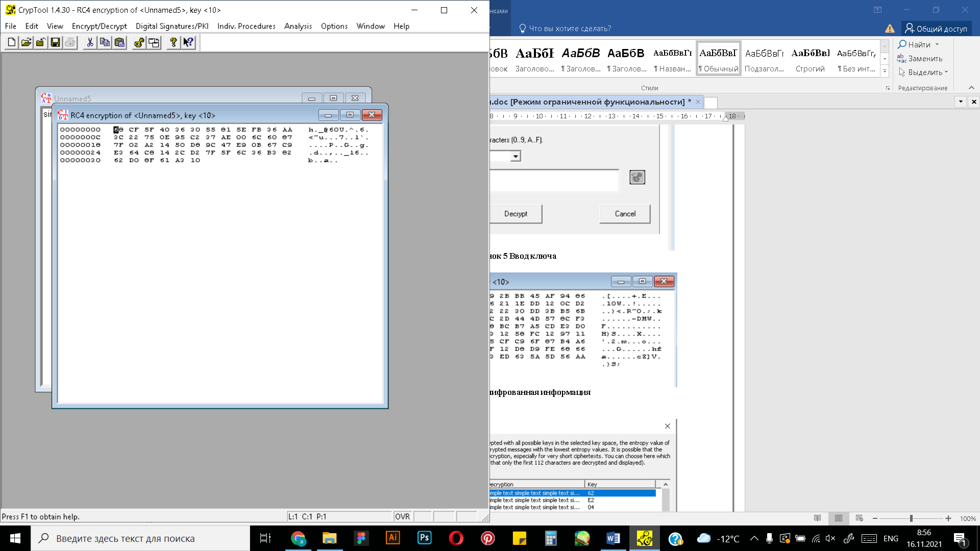Click the grayed Print icon in the CrypTool toolbar

pyautogui.click(x=70, y=43)
